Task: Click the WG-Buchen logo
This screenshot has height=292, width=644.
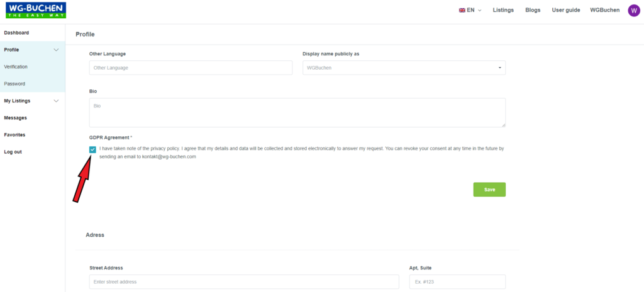Action: 36,10
